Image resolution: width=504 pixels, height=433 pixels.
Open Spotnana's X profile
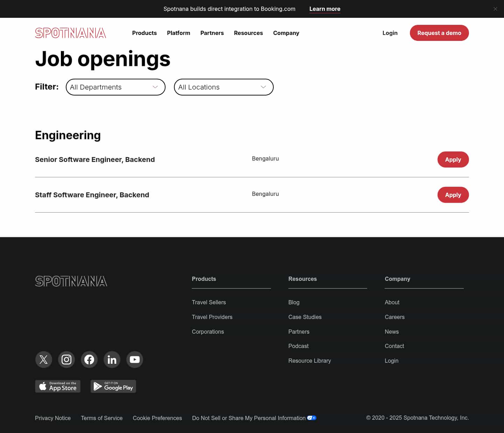[43, 359]
